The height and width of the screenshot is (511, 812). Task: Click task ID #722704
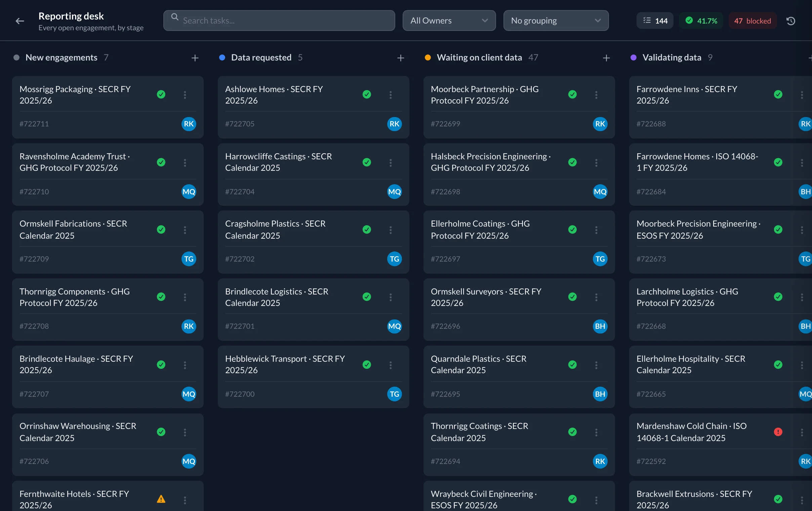tap(240, 192)
